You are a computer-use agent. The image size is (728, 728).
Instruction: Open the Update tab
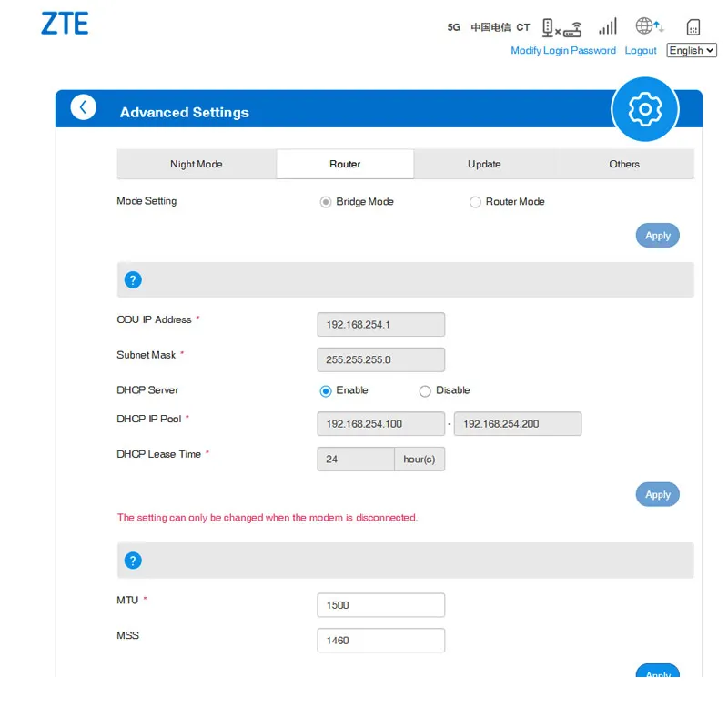[x=484, y=165]
